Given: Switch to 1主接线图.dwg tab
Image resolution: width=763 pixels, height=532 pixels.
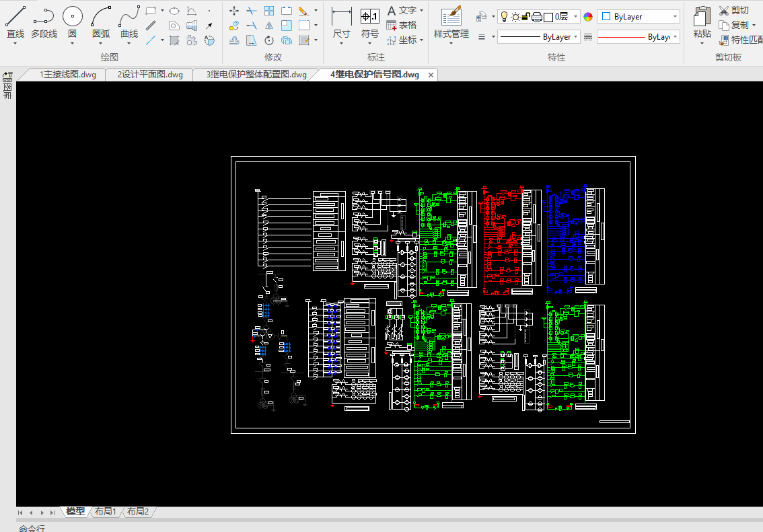Looking at the screenshot, I should tap(68, 75).
